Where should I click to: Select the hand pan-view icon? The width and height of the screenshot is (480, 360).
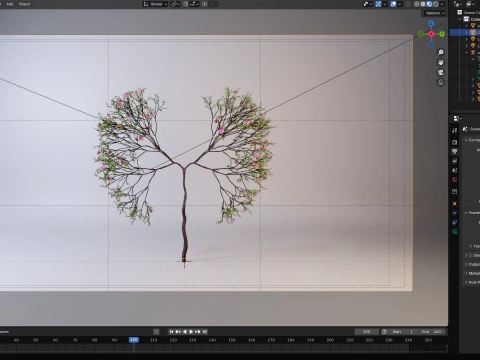[441, 62]
